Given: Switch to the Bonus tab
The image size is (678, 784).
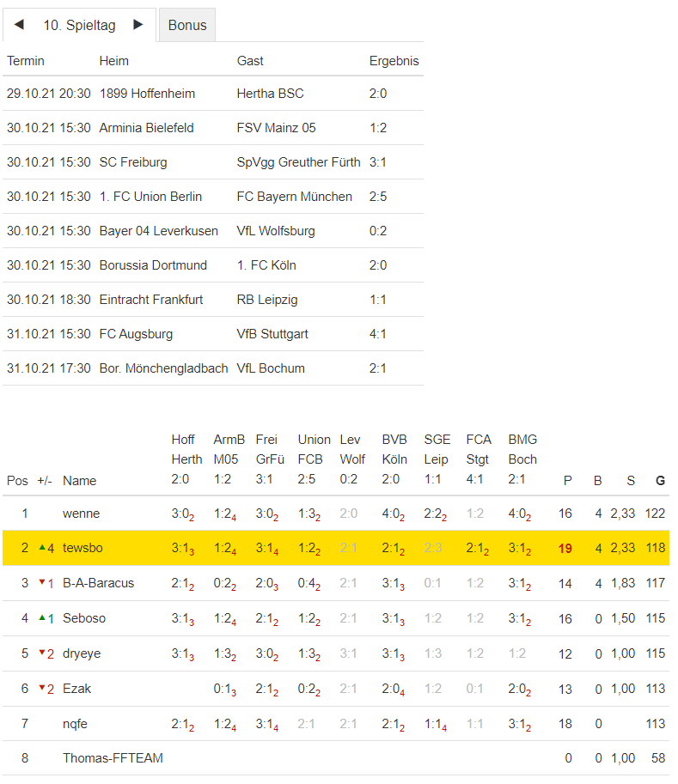Looking at the screenshot, I should 187,26.
